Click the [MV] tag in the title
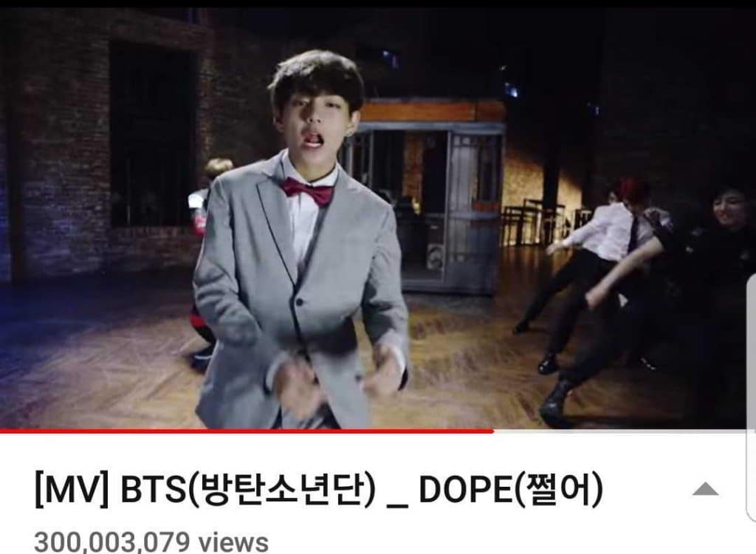The image size is (756, 554). (x=72, y=489)
